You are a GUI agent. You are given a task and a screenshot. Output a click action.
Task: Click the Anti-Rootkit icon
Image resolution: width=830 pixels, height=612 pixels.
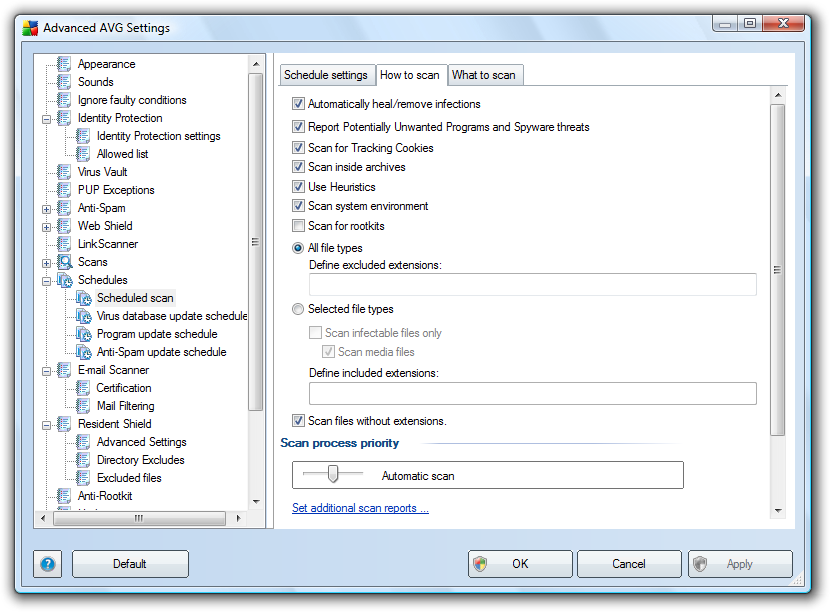point(64,496)
